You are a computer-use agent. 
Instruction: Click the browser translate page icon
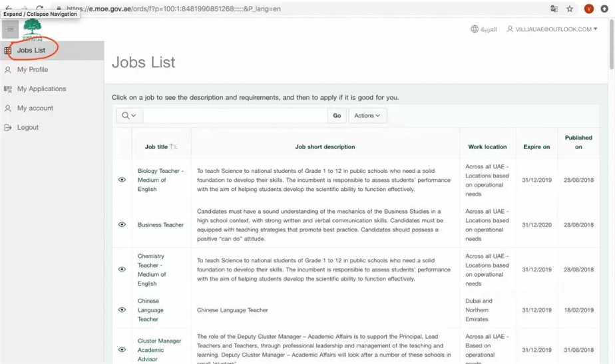(554, 9)
